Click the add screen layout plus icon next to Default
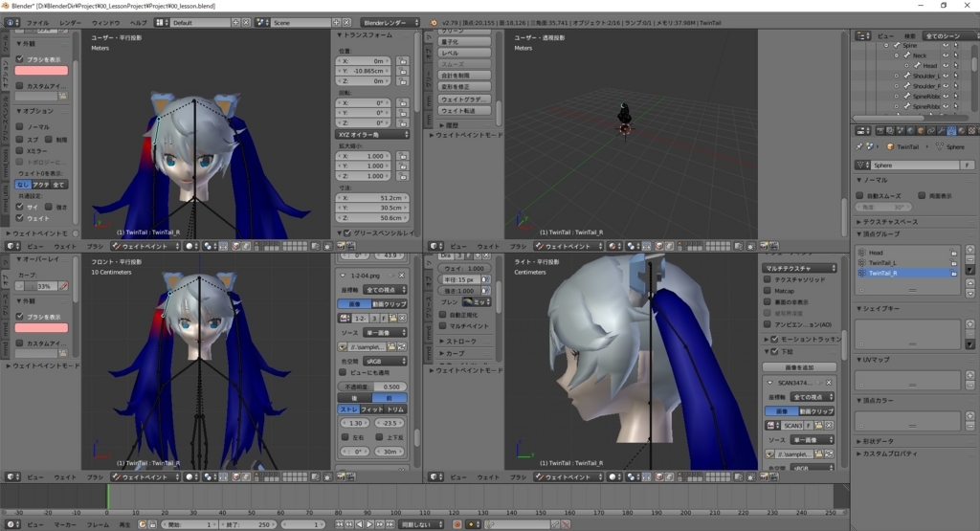Viewport: 980px width, 531px height. coord(235,23)
